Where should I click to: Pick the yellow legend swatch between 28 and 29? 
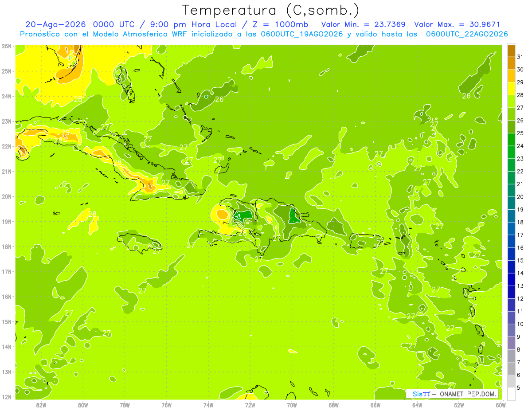(x=511, y=89)
